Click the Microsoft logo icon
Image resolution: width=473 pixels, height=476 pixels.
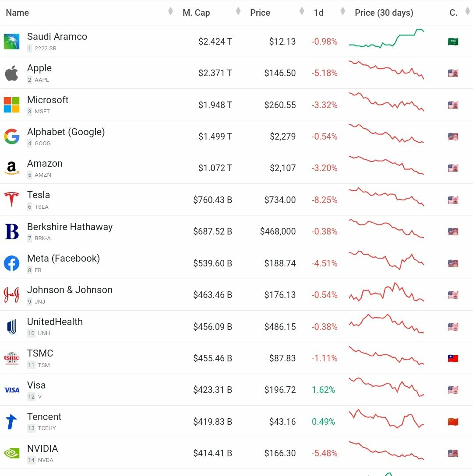[11, 105]
